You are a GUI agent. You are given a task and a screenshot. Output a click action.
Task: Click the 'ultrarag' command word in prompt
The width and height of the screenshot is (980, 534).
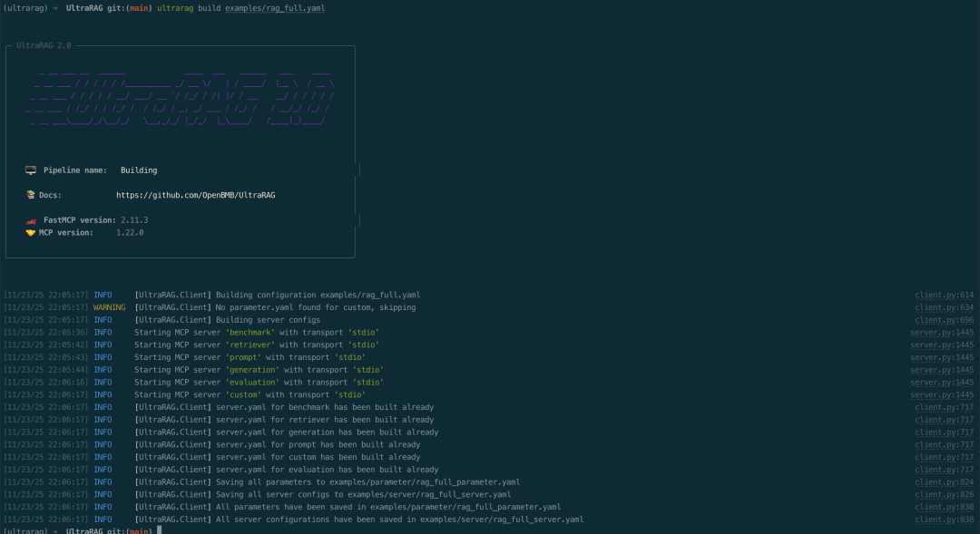pos(175,8)
